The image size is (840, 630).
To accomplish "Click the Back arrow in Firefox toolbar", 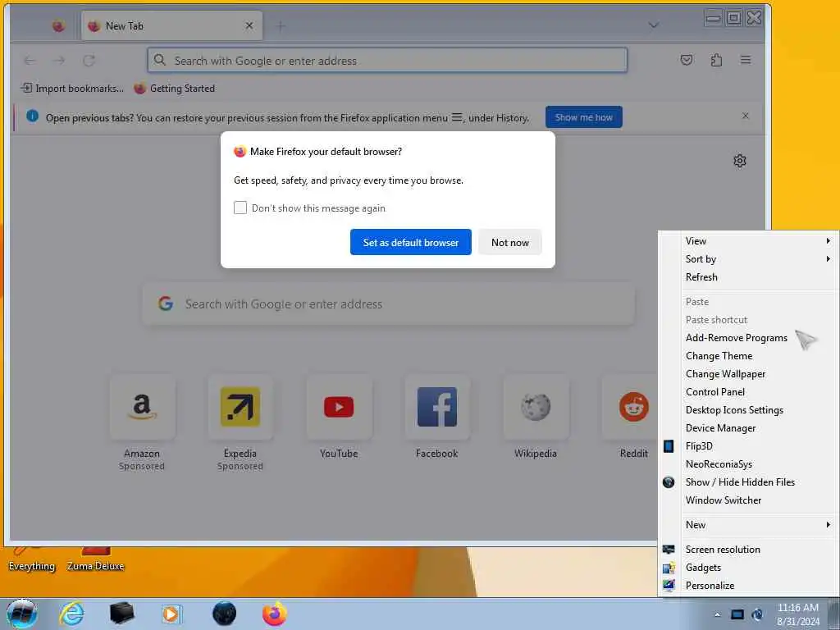I will coord(30,61).
